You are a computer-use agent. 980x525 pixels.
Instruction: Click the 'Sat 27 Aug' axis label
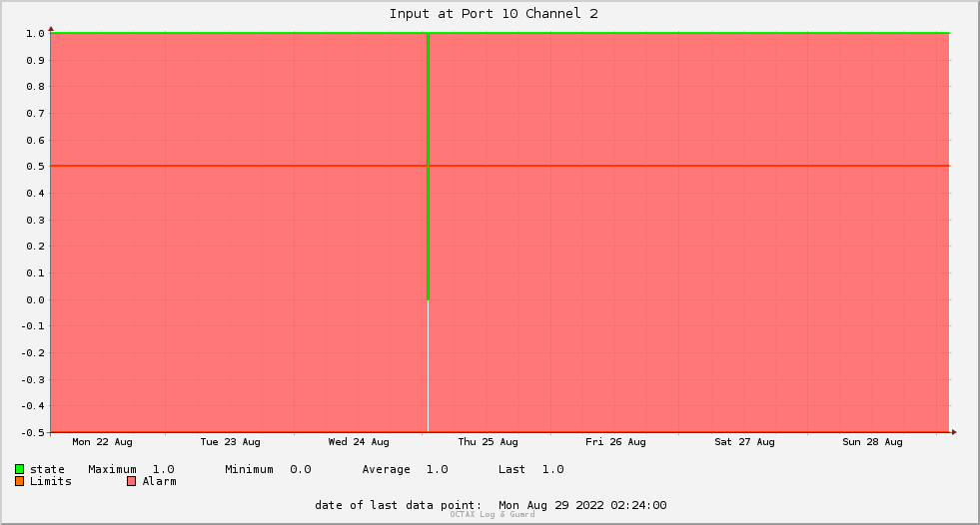coord(744,442)
